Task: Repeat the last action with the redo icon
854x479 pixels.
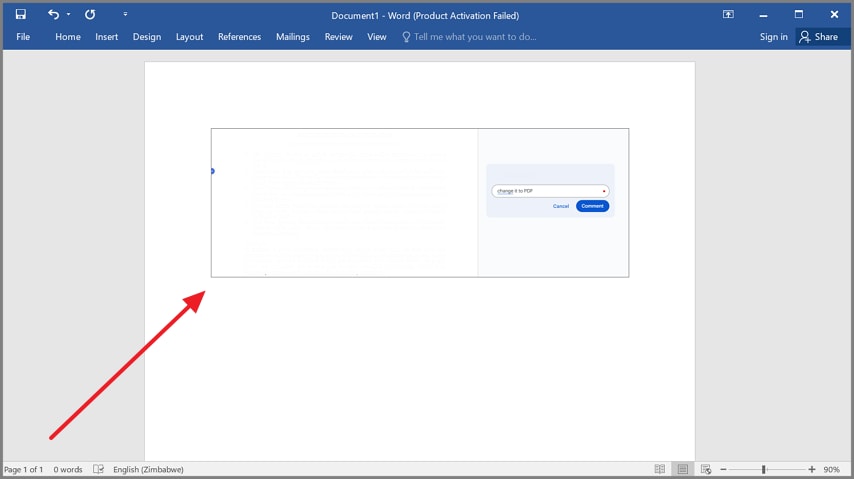Action: point(90,14)
